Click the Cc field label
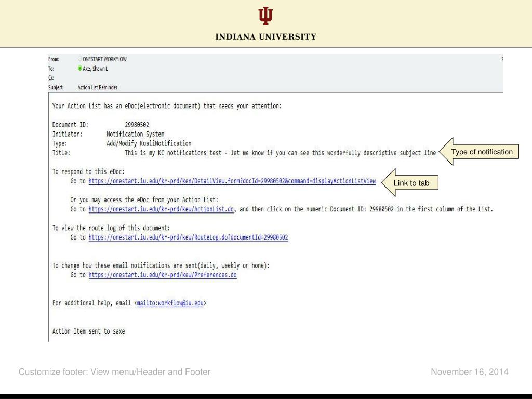 tap(51, 78)
